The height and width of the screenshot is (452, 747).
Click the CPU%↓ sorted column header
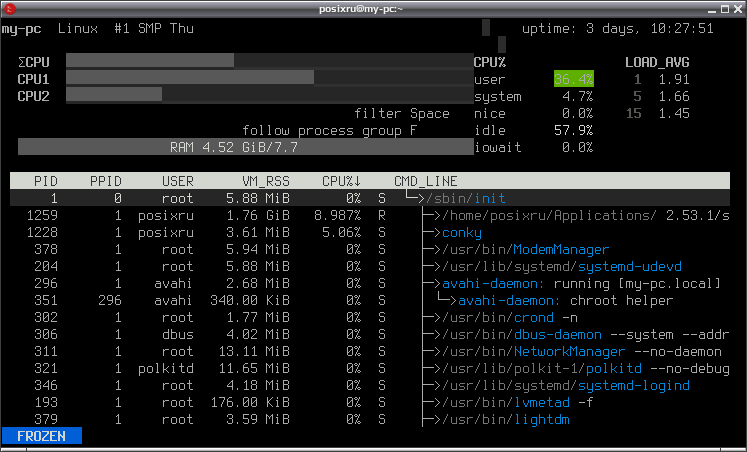point(342,181)
